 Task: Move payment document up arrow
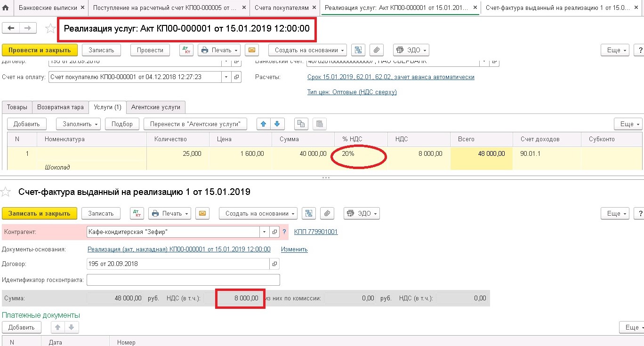pyautogui.click(x=58, y=328)
